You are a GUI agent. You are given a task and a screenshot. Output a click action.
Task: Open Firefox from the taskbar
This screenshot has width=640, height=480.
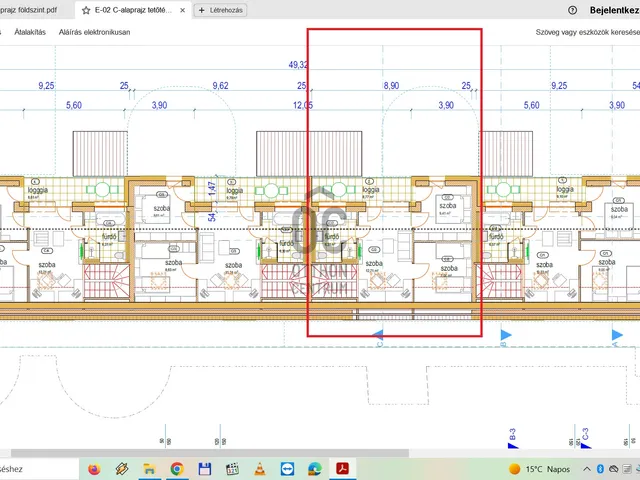point(94,469)
